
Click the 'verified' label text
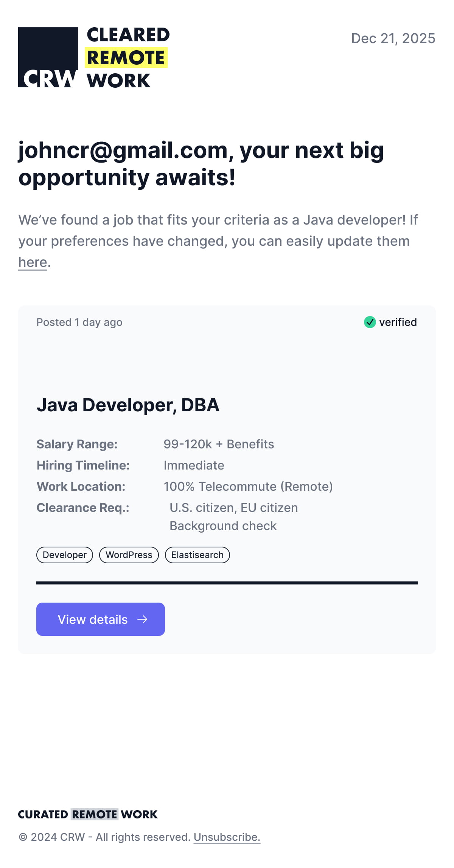pyautogui.click(x=398, y=322)
